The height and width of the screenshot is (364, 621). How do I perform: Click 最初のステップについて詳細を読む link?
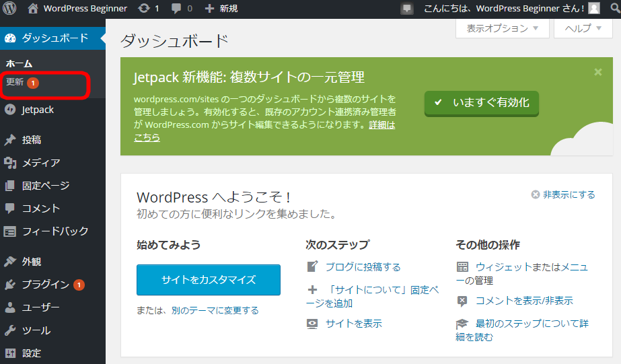point(522,330)
